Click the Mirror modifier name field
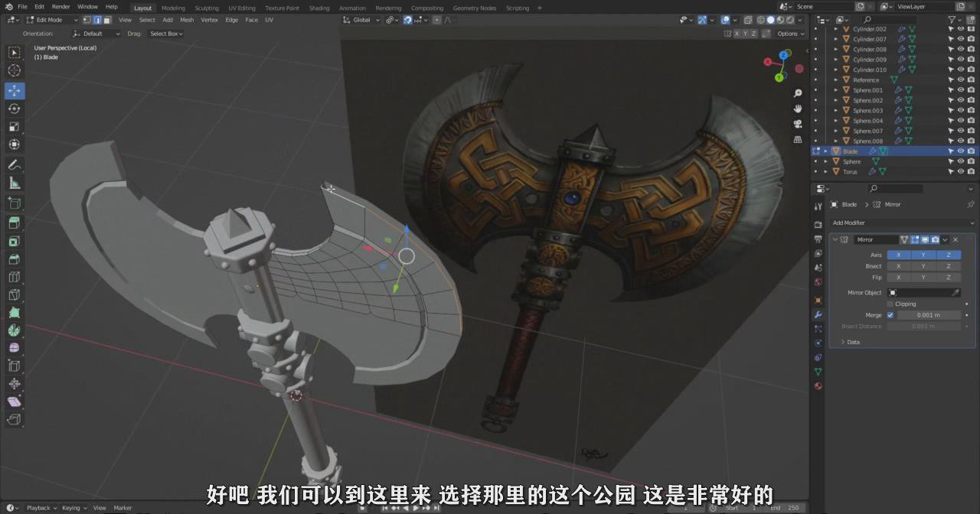 876,239
